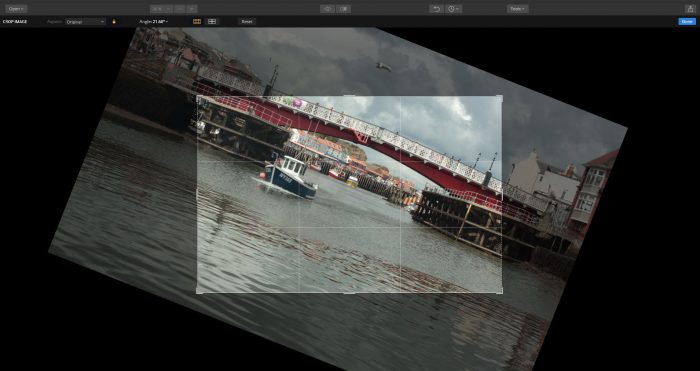Open the Open menu
Image resolution: width=700 pixels, height=371 pixels.
click(x=17, y=9)
